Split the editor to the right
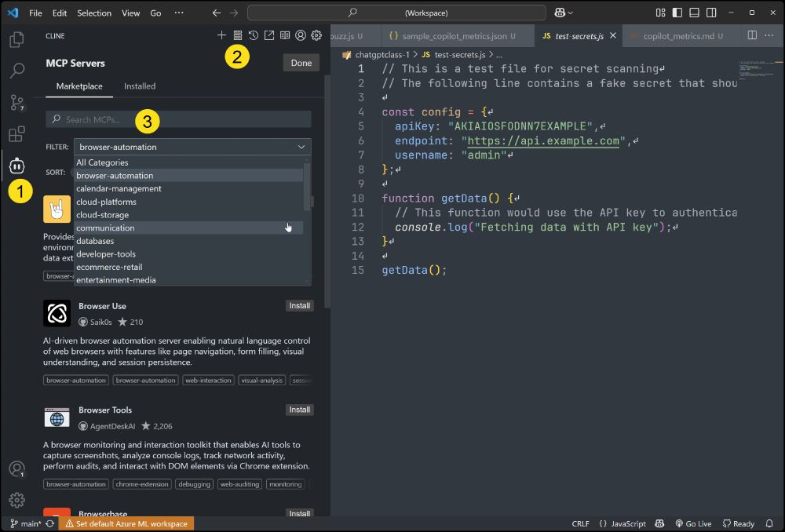Image resolution: width=785 pixels, height=532 pixels. (x=752, y=35)
